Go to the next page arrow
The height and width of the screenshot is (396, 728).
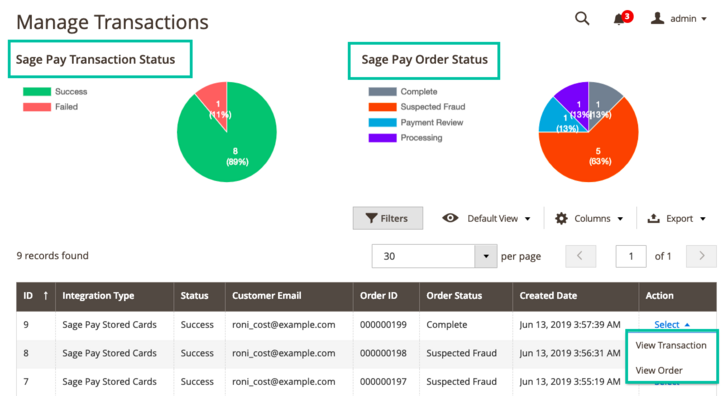click(x=701, y=256)
